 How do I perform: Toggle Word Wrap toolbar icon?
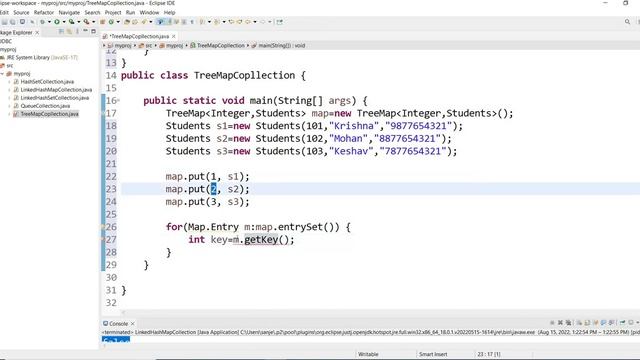tap(176, 22)
